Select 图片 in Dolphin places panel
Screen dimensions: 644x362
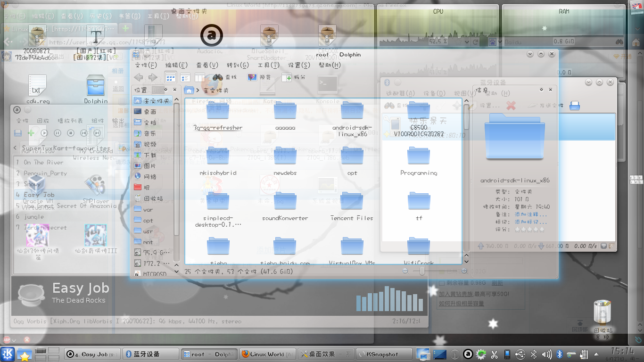point(153,166)
